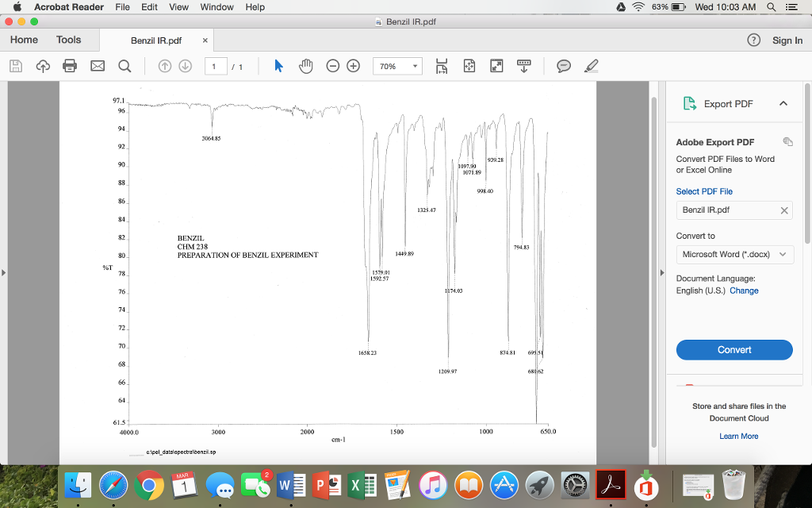Collapse the Export PDF panel

click(783, 102)
